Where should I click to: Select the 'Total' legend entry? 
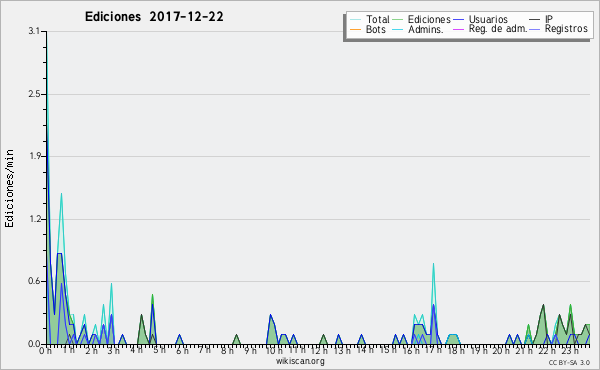tap(378, 19)
